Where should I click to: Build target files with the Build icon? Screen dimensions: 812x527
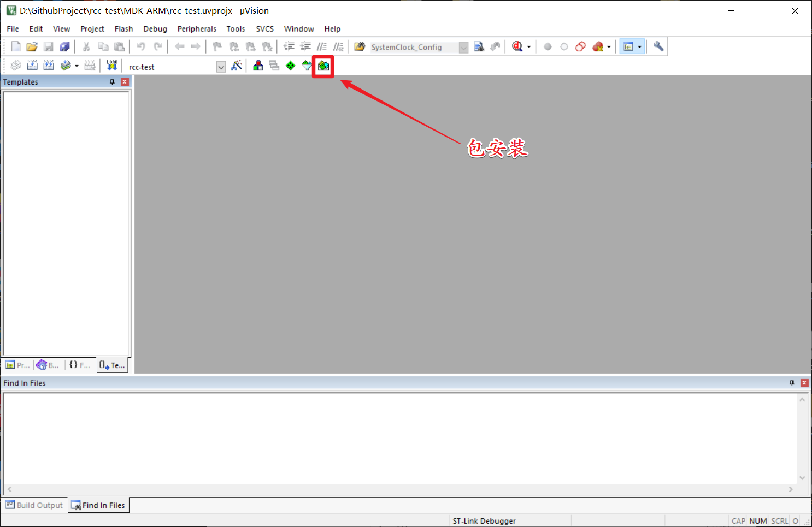coord(32,66)
